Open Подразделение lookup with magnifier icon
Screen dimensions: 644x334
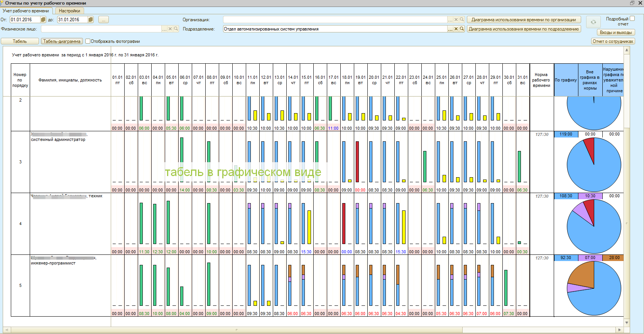point(462,29)
